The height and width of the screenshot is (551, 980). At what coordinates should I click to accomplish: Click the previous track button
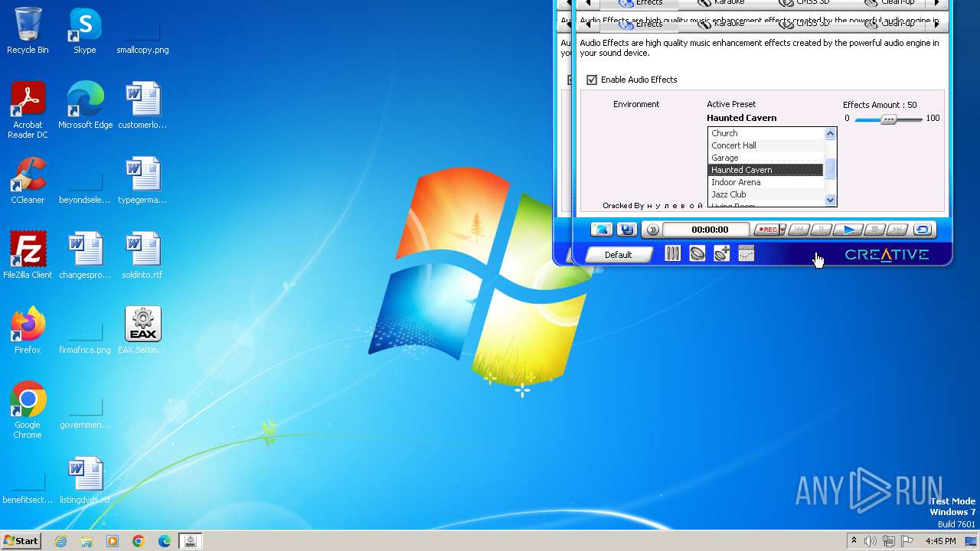[x=799, y=230]
